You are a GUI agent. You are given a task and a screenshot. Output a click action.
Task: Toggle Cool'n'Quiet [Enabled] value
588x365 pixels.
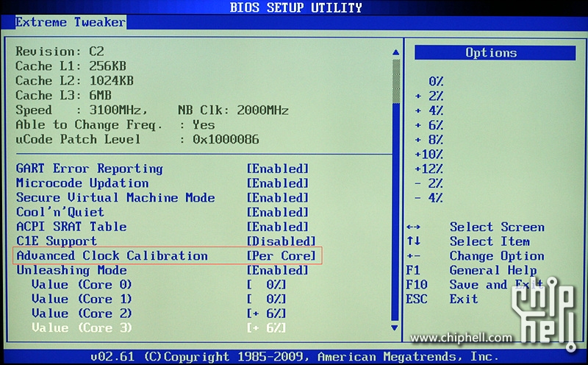278,212
